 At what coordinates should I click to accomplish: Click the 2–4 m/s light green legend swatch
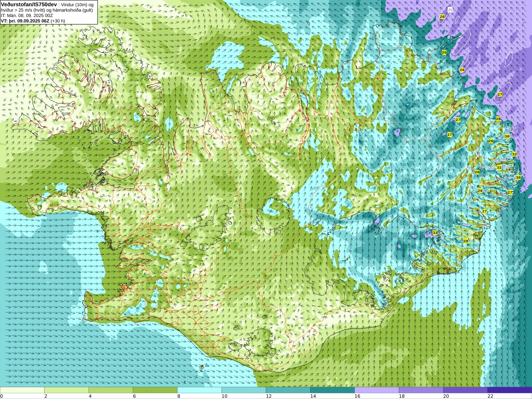pos(66,390)
